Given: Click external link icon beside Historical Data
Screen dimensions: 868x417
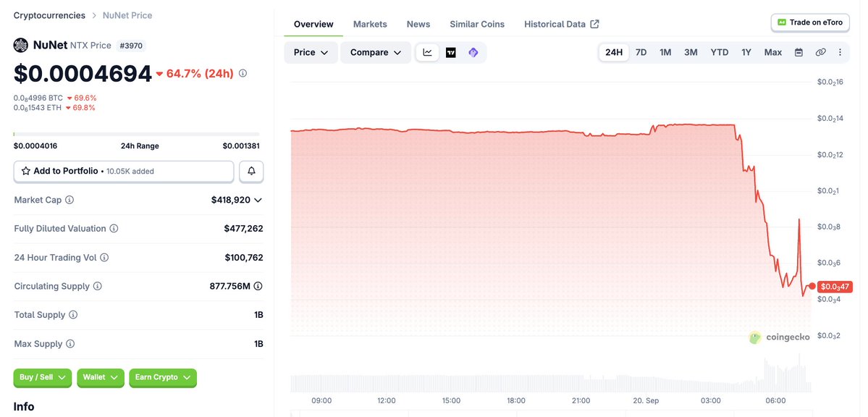Looking at the screenshot, I should [594, 24].
